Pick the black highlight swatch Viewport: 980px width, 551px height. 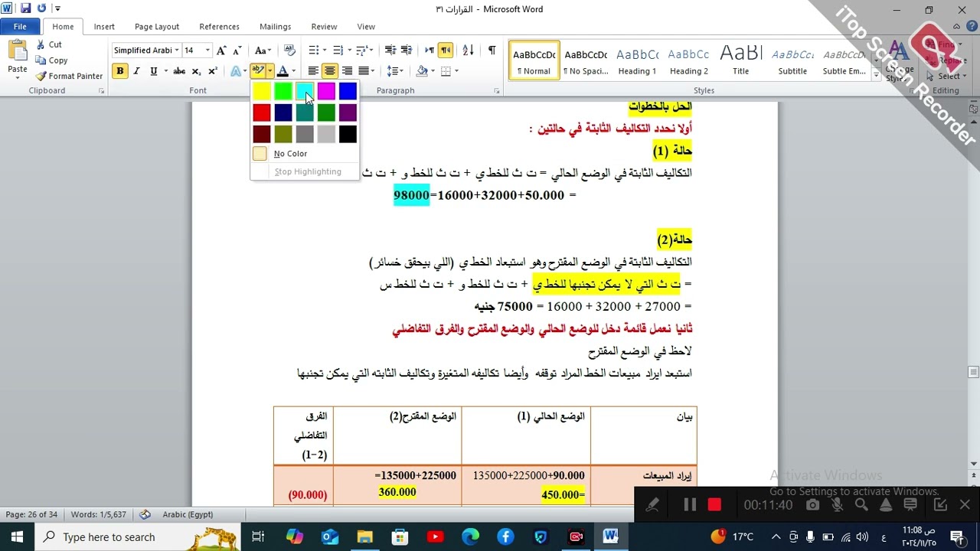coord(348,135)
